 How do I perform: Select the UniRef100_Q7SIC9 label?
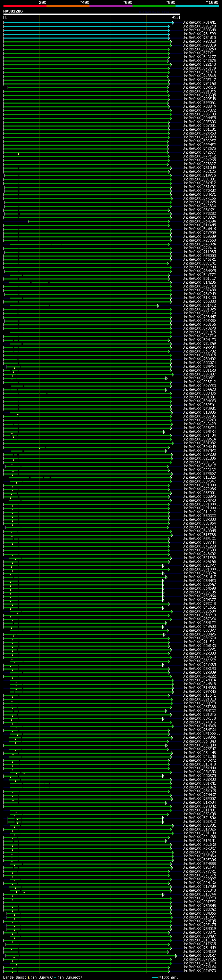(x=199, y=68)
